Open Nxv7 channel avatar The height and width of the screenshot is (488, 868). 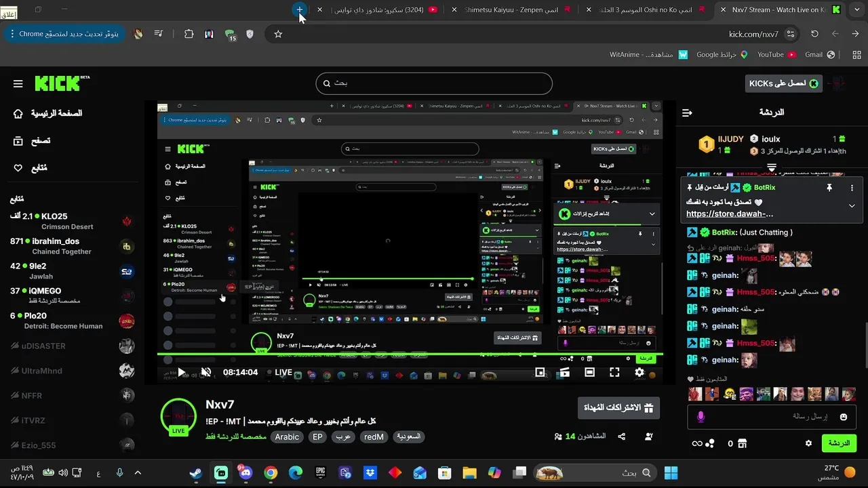(178, 417)
